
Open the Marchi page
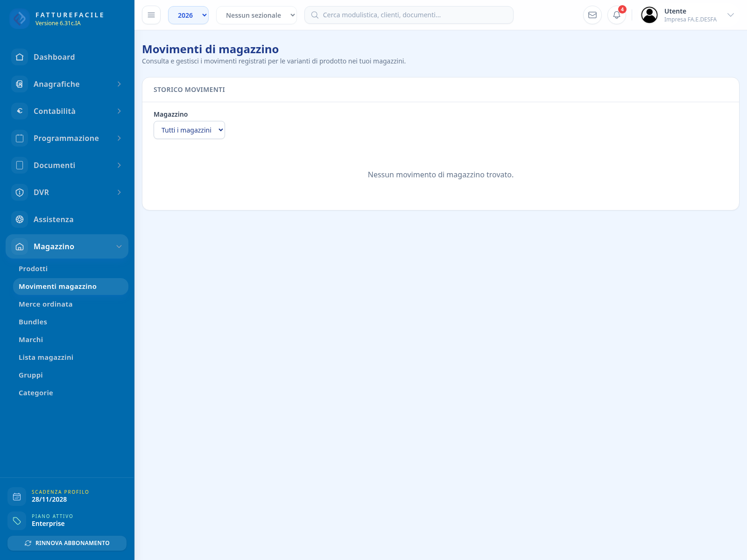point(70,340)
